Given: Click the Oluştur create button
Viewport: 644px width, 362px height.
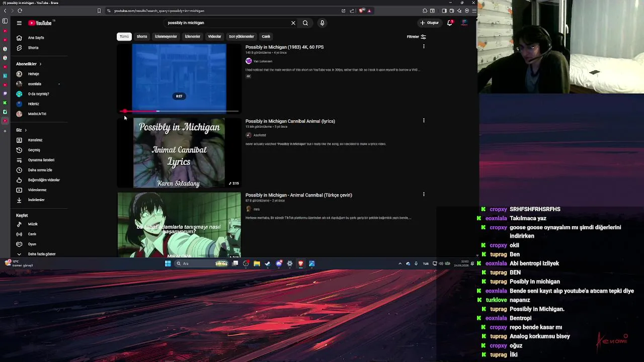Looking at the screenshot, I should (430, 23).
